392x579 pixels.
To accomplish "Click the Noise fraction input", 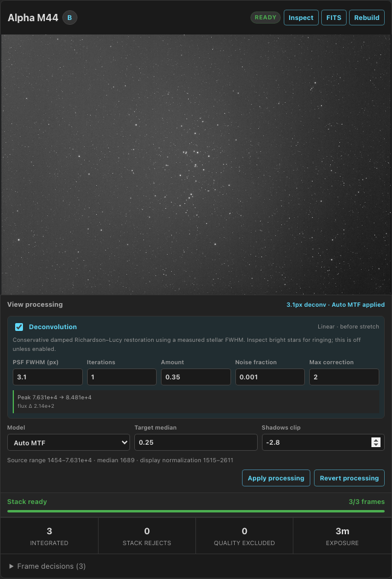I will pos(270,377).
